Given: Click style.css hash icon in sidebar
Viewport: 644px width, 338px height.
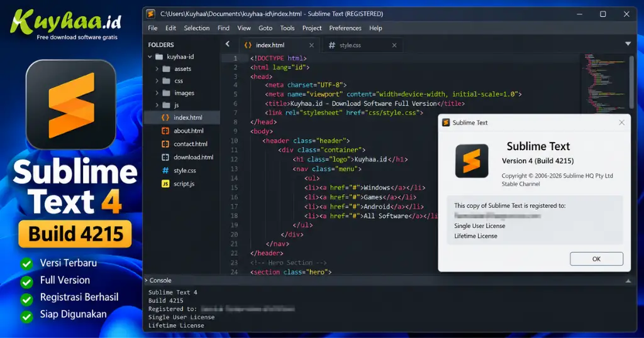Looking at the screenshot, I should [x=165, y=170].
